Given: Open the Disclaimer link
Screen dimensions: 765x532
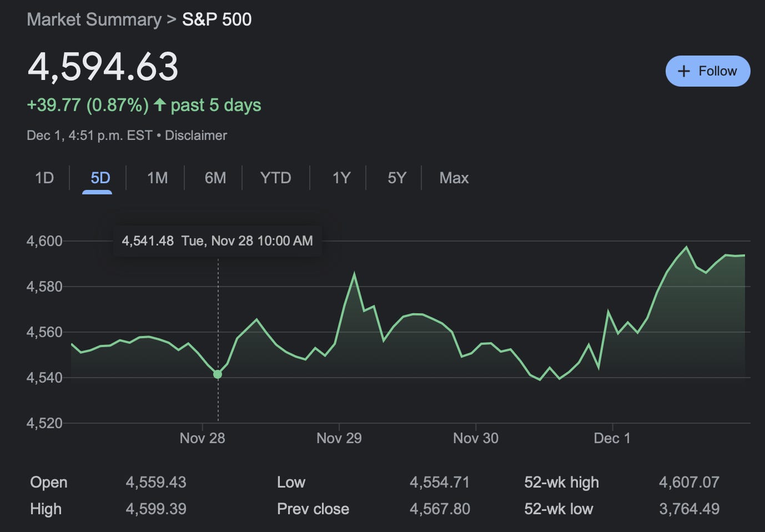Looking at the screenshot, I should tap(196, 135).
